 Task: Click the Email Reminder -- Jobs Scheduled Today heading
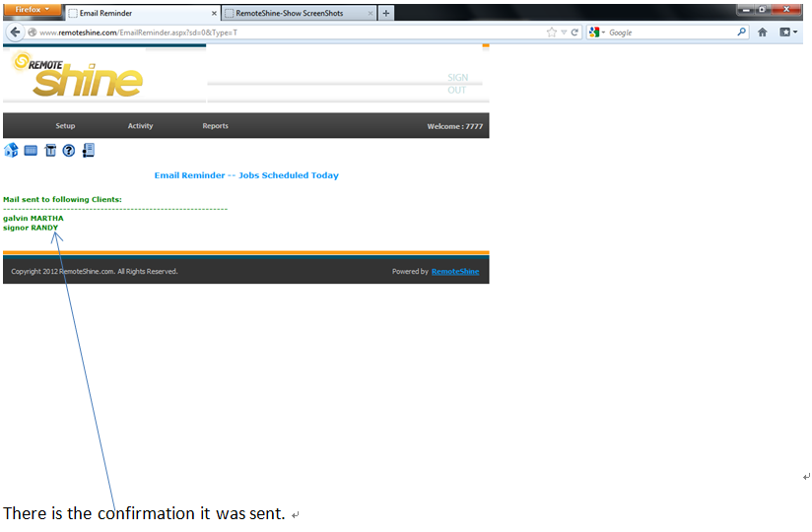[246, 175]
